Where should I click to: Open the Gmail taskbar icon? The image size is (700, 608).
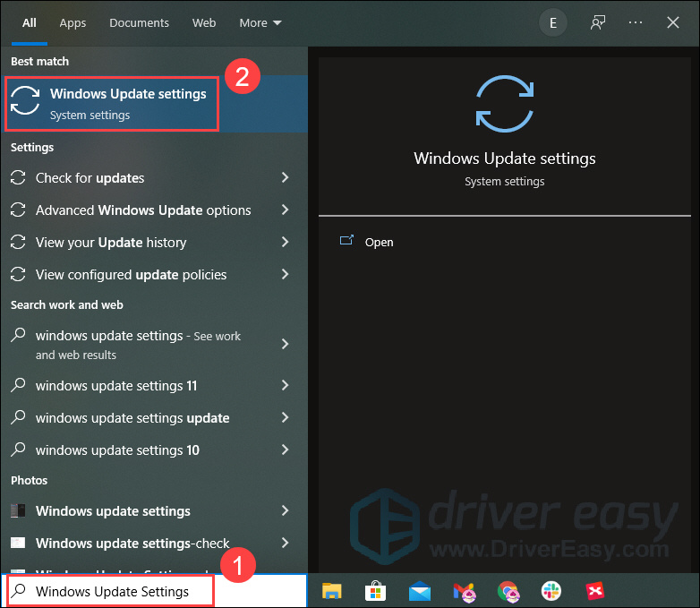coord(465,593)
